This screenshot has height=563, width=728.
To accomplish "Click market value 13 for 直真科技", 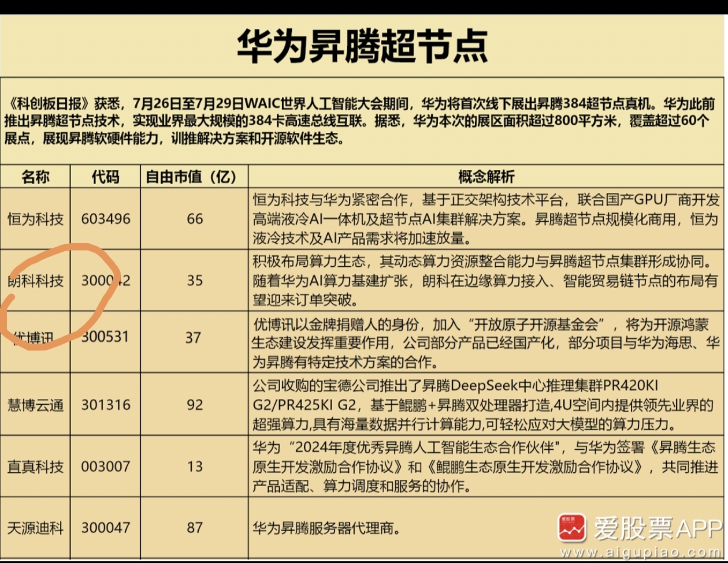I will tap(195, 466).
